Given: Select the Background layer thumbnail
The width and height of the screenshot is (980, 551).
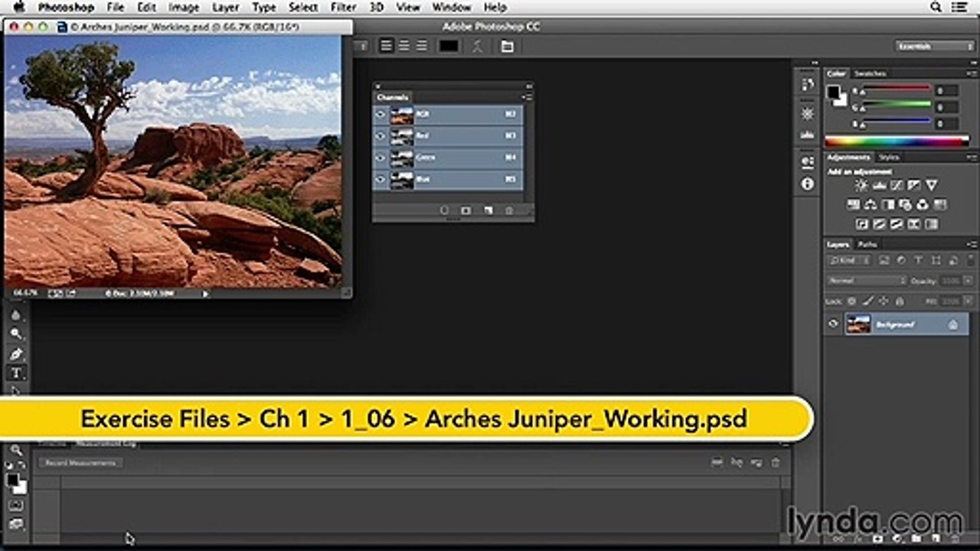Looking at the screenshot, I should coord(857,324).
